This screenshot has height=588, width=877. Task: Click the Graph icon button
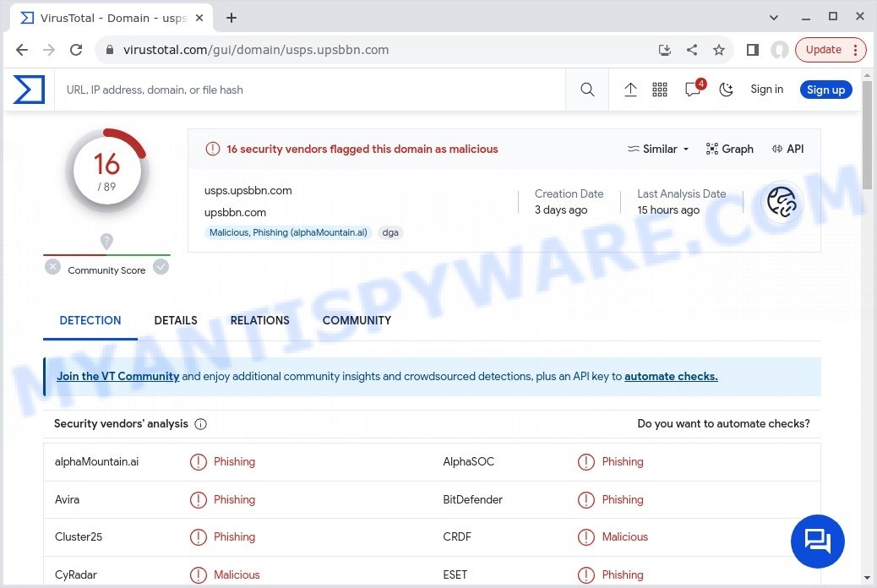click(729, 149)
